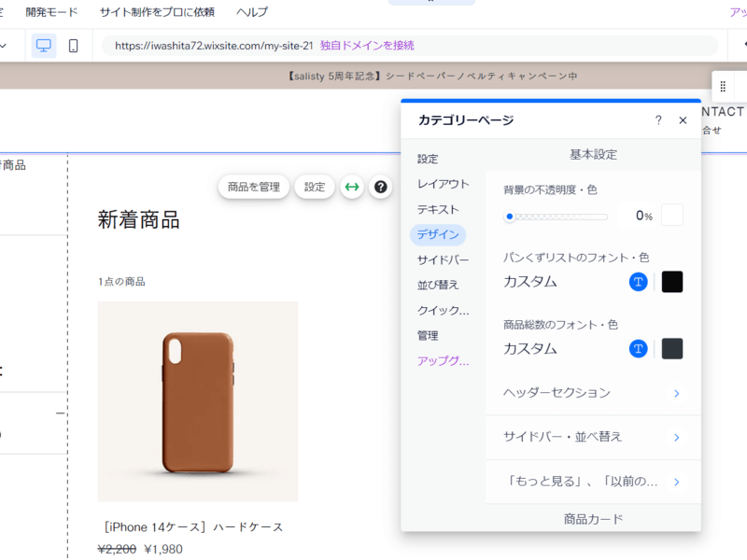
Task: Click the panel drag handle icon
Action: tap(723, 87)
